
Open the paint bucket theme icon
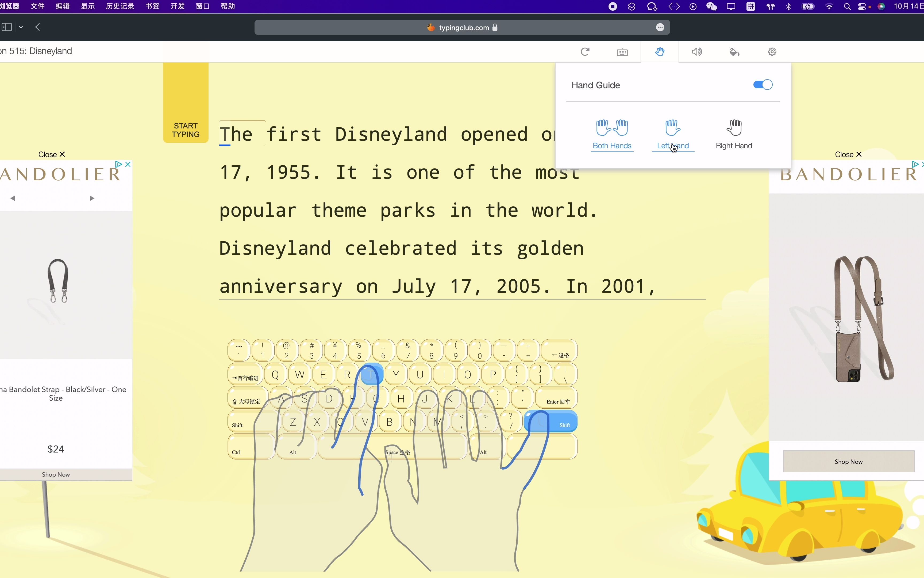[734, 52]
